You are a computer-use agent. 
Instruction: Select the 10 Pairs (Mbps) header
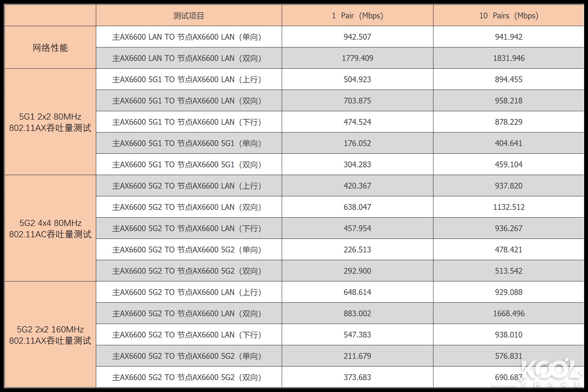click(509, 16)
